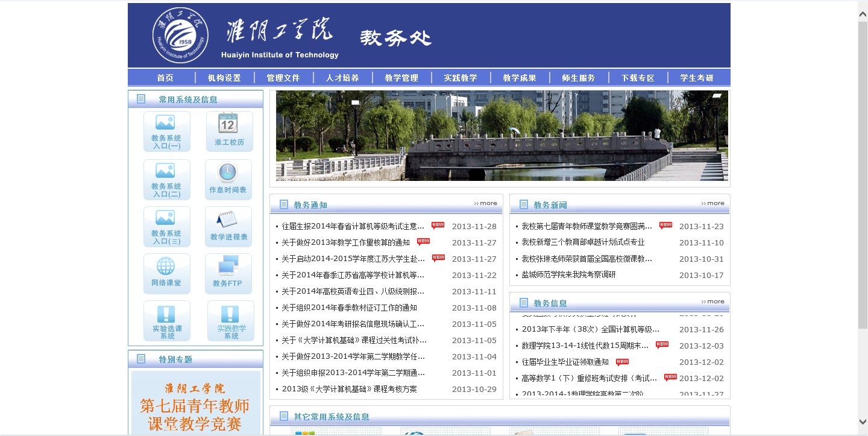Screen dimensions: 868x436
Task: Go to 学生考研 in the navigation bar
Action: pos(697,78)
